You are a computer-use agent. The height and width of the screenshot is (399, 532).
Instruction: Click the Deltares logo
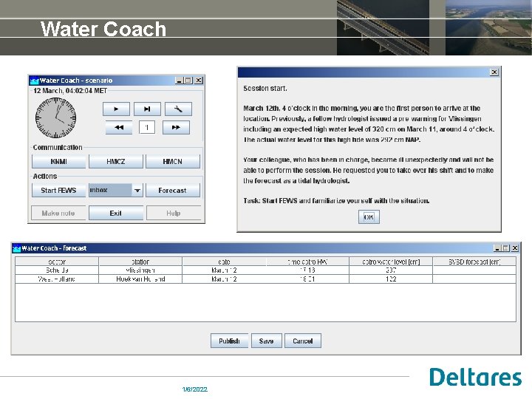[x=475, y=377]
